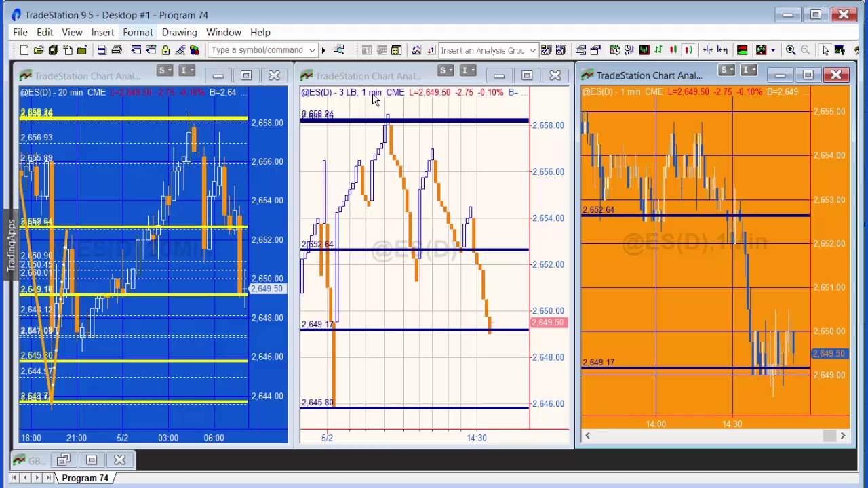The height and width of the screenshot is (488, 868).
Task: Toggle the highlighted candlestick with trend icon
Action: point(688,50)
